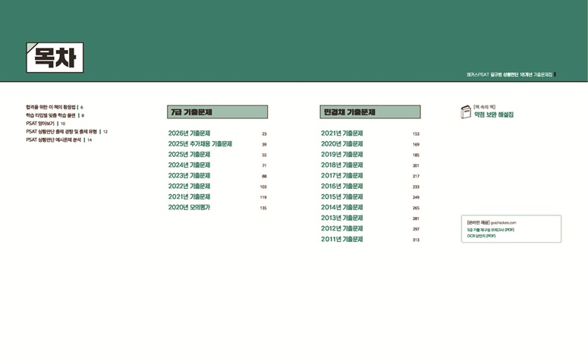Click the [온라인 제공] label
Screen dimensions: 588x364
(x=478, y=223)
